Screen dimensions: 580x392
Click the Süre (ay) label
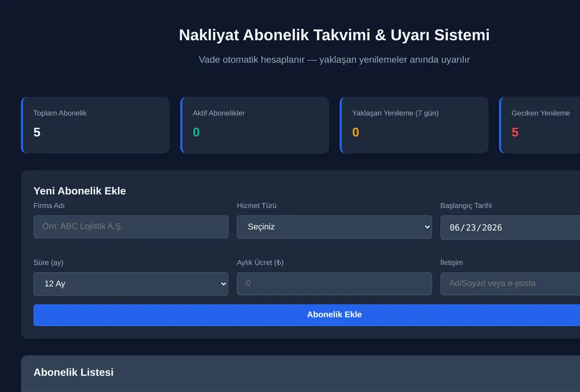[x=48, y=262]
